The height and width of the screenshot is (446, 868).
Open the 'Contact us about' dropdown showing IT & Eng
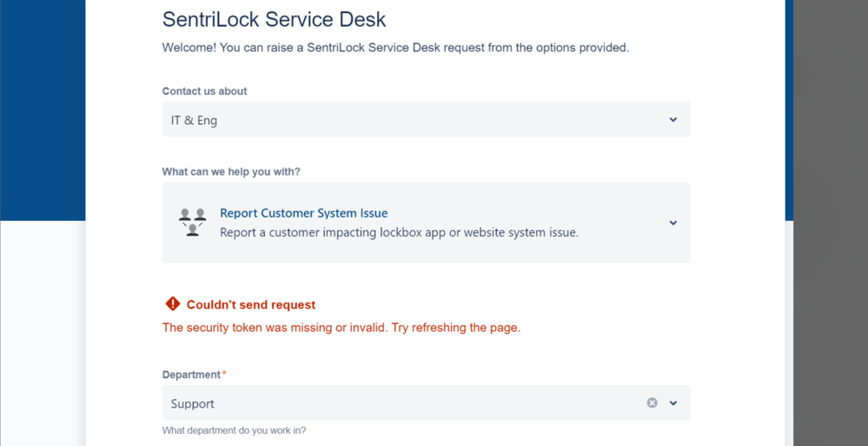pos(426,119)
